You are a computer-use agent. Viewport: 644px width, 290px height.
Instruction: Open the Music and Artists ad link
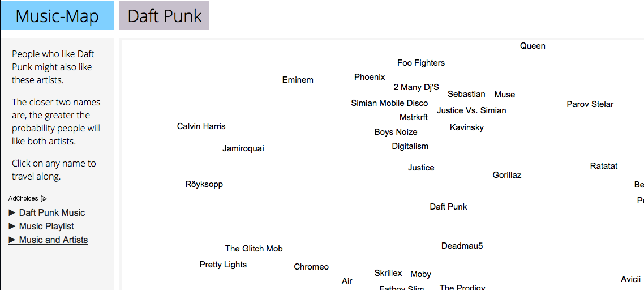coord(53,240)
